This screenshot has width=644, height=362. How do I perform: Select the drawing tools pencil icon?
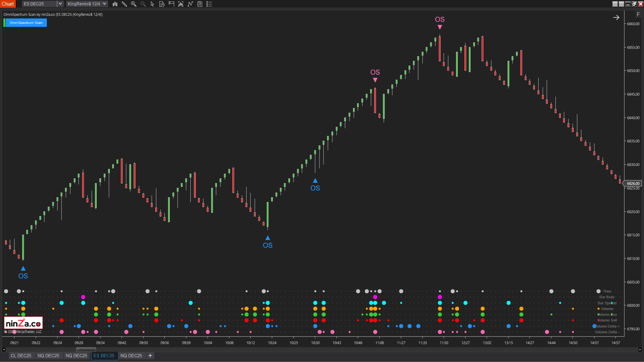[x=124, y=4]
